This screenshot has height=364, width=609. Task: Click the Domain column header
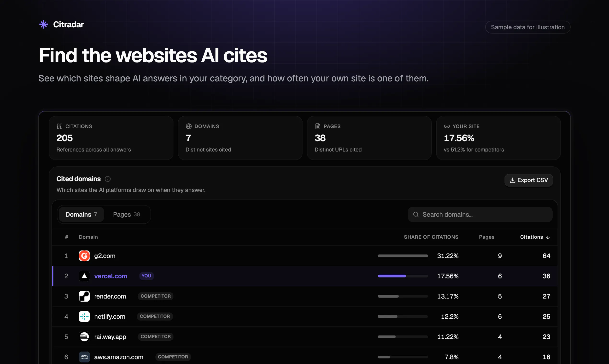[x=88, y=237]
